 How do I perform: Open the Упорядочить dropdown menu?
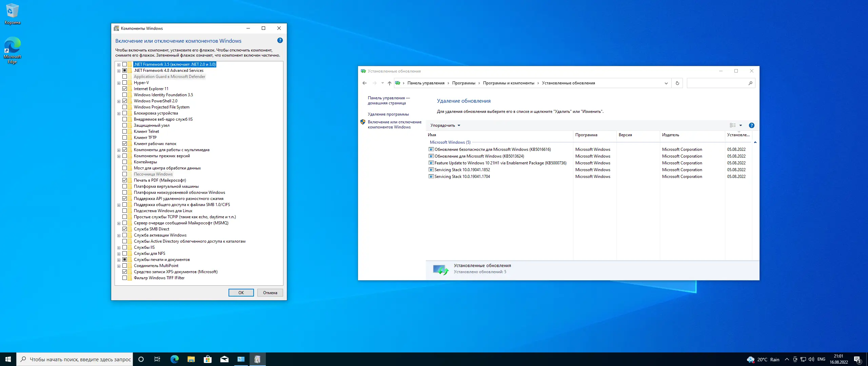pyautogui.click(x=445, y=125)
